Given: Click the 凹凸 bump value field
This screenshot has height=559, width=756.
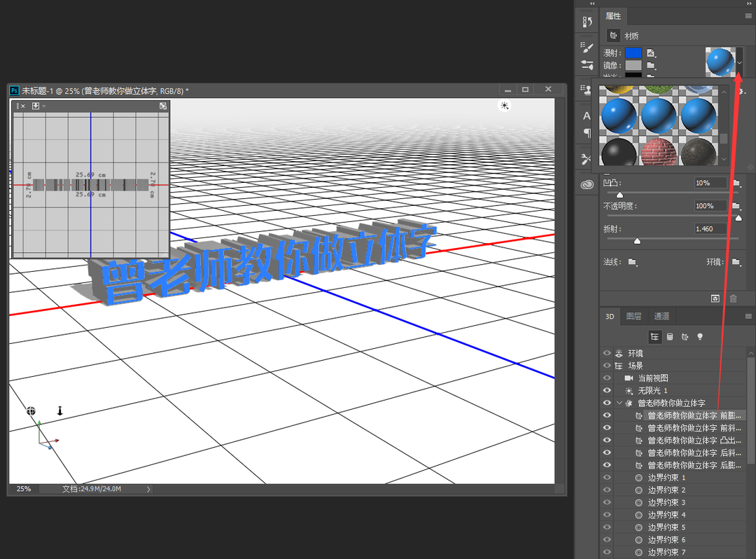Looking at the screenshot, I should click(x=710, y=183).
